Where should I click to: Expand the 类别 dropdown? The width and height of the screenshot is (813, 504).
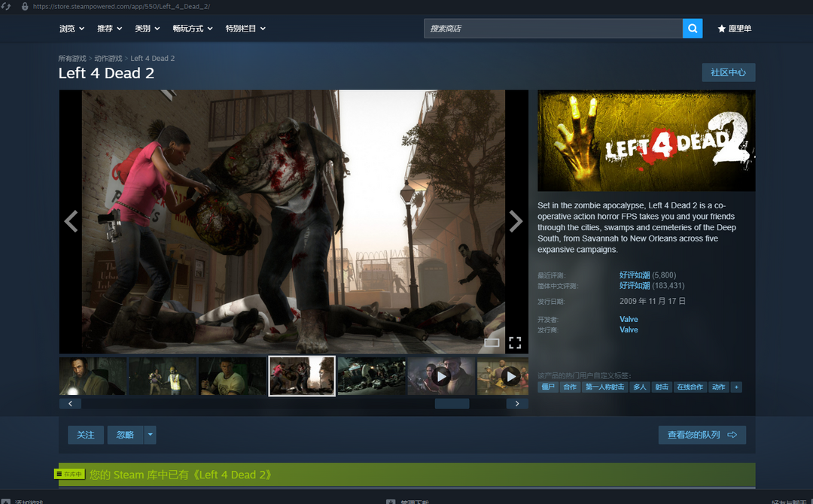pyautogui.click(x=148, y=29)
